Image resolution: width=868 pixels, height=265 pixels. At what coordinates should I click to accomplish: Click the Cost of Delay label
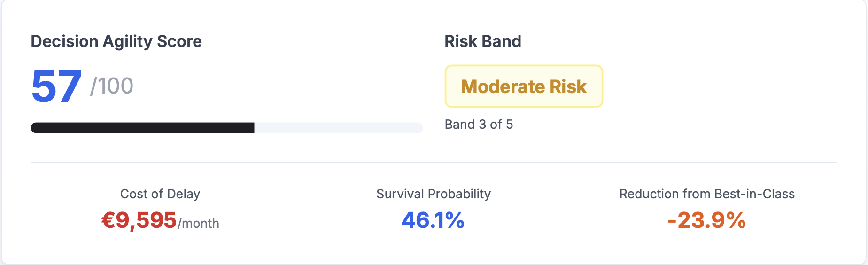point(160,194)
